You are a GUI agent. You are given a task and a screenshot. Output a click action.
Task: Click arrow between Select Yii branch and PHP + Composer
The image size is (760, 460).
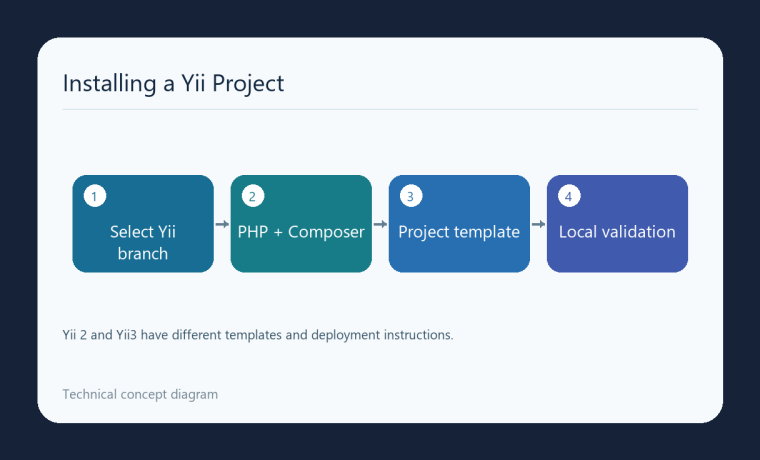[222, 224]
